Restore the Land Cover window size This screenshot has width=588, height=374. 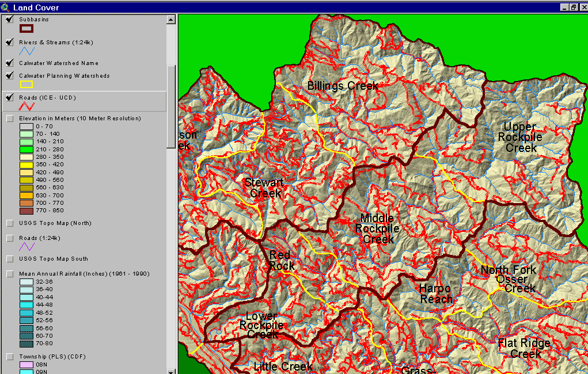574,7
